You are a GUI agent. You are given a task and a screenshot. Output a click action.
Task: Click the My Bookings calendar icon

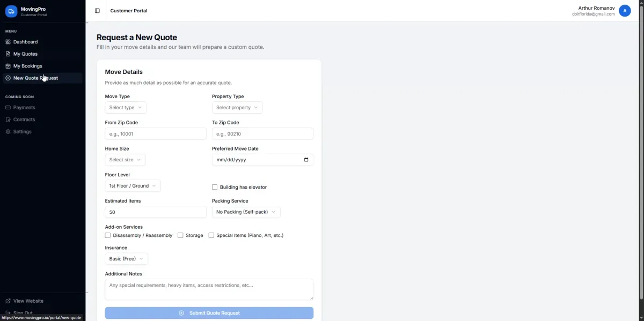pyautogui.click(x=8, y=66)
